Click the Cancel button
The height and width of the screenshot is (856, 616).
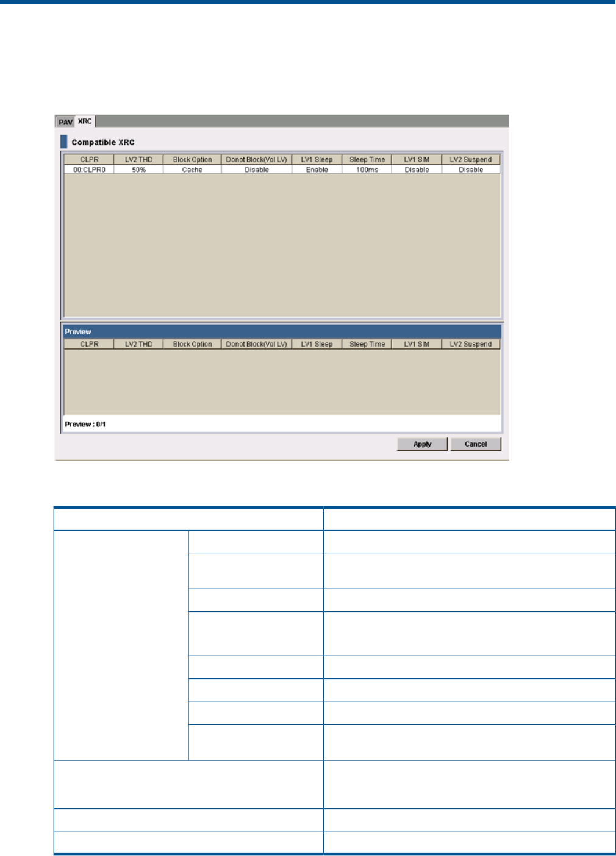[476, 444]
